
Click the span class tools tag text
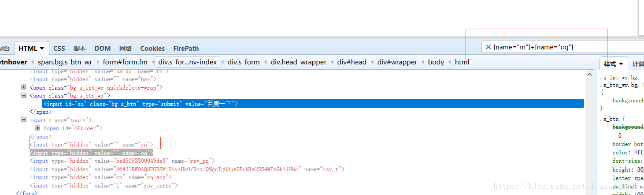click(60, 120)
